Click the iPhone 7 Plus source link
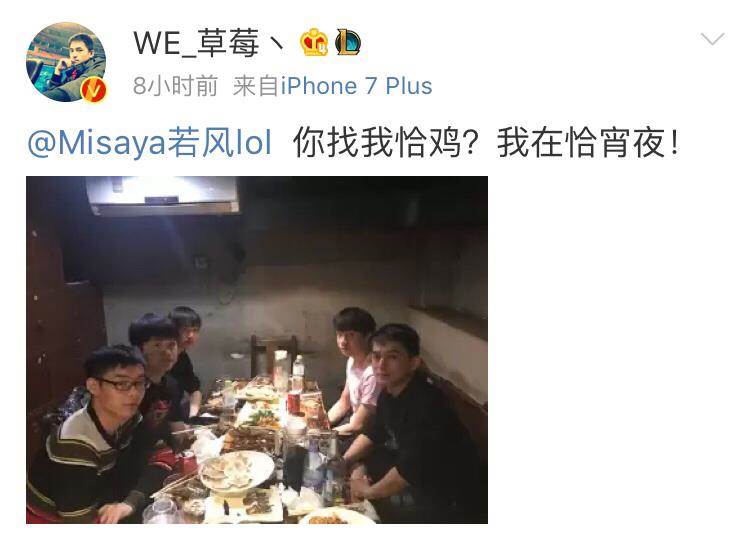Viewport: 750px width, 538px height. click(356, 86)
